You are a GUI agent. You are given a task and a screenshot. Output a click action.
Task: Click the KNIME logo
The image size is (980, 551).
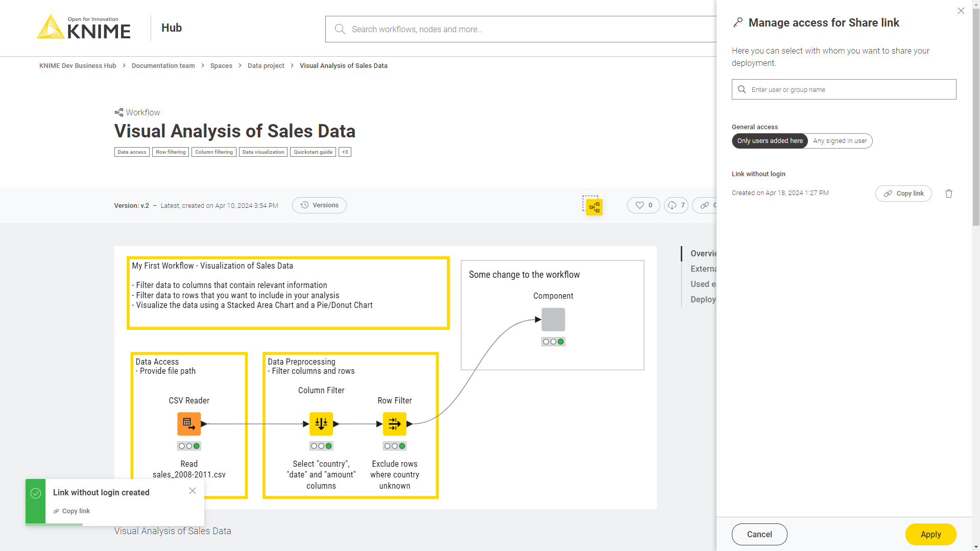[x=84, y=28]
